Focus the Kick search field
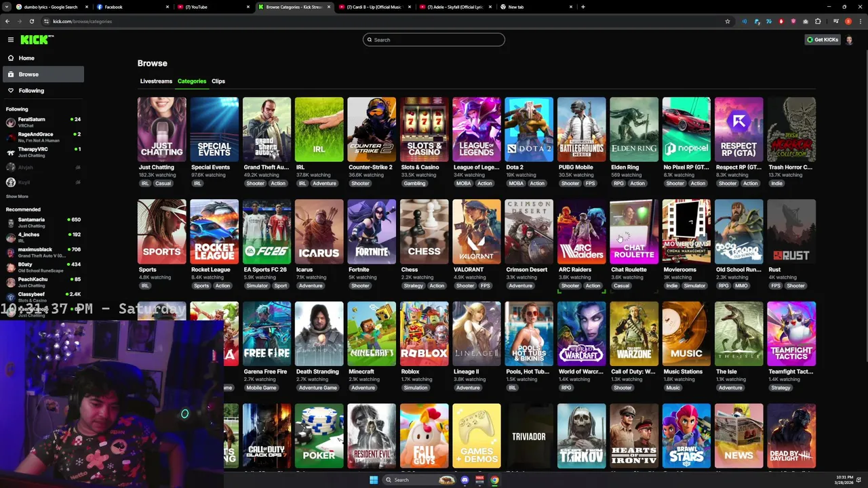The height and width of the screenshot is (488, 868). pos(434,40)
